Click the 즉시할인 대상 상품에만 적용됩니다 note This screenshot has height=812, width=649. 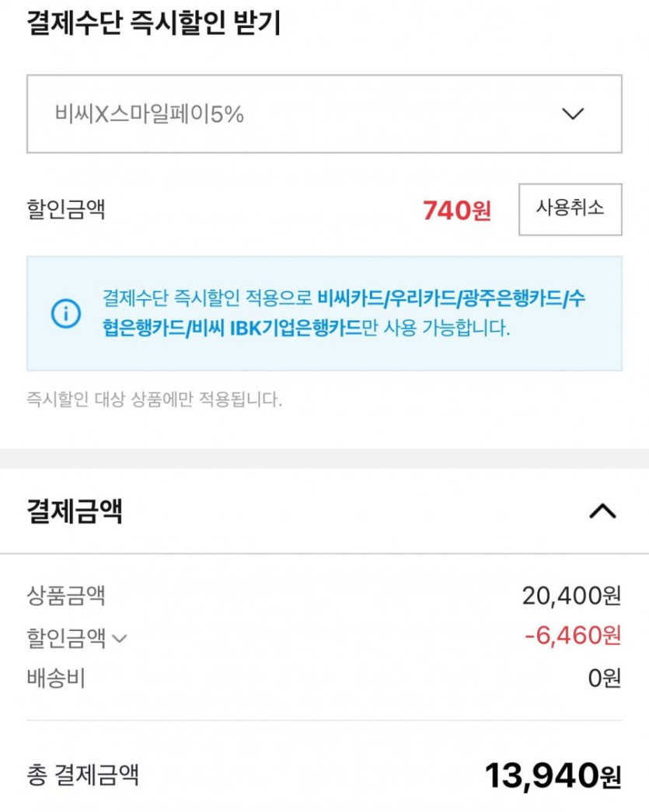coord(154,400)
